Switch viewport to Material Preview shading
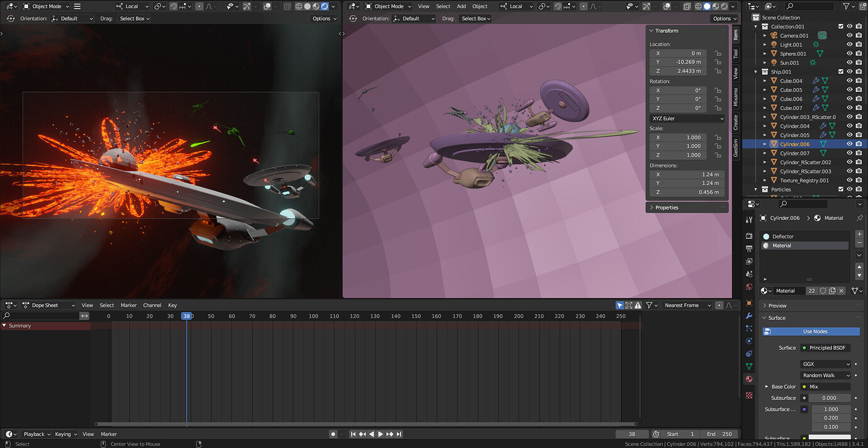The image size is (868, 448). (715, 6)
